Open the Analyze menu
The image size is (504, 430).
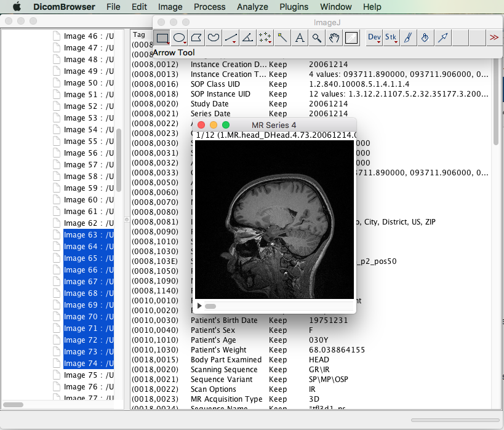pos(252,7)
